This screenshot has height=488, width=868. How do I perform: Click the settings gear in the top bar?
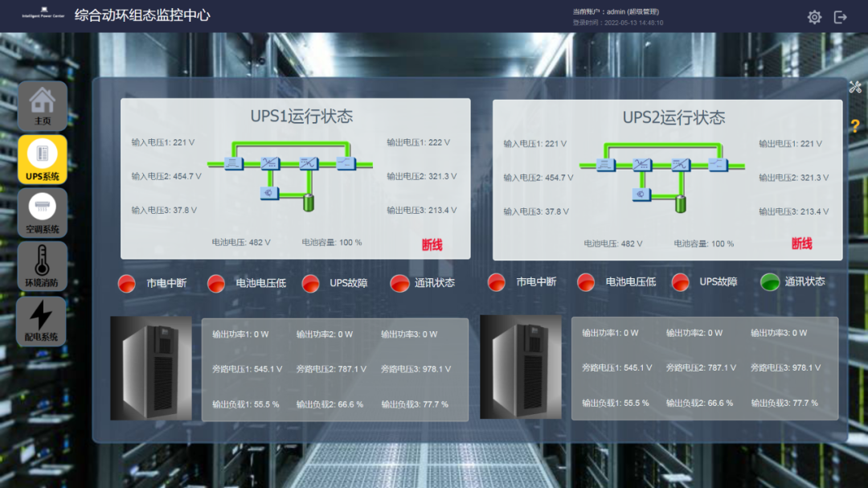pos(814,16)
